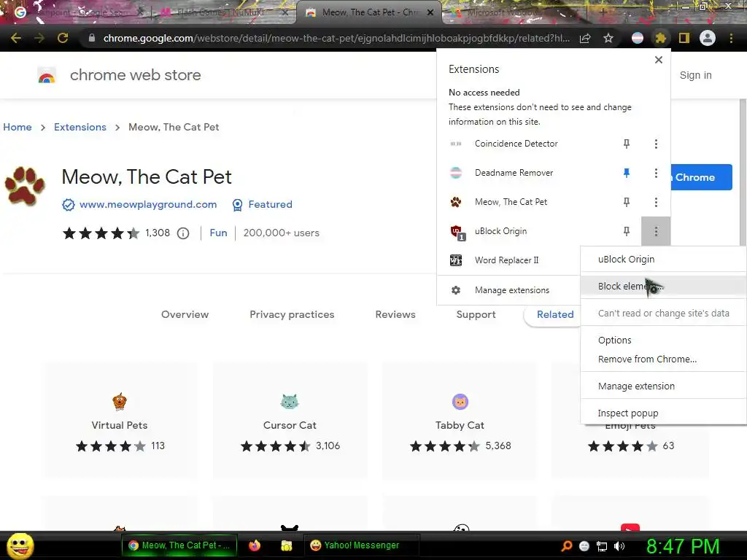Viewport: 747px width, 560px height.
Task: Click Sign in on the web store
Action: pos(695,75)
